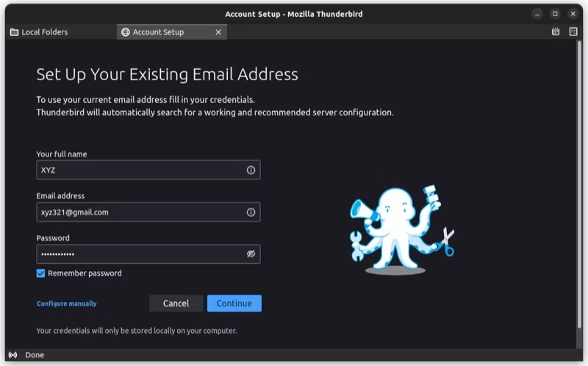The image size is (588, 366).
Task: Click the Local Folders folder icon
Action: click(14, 32)
